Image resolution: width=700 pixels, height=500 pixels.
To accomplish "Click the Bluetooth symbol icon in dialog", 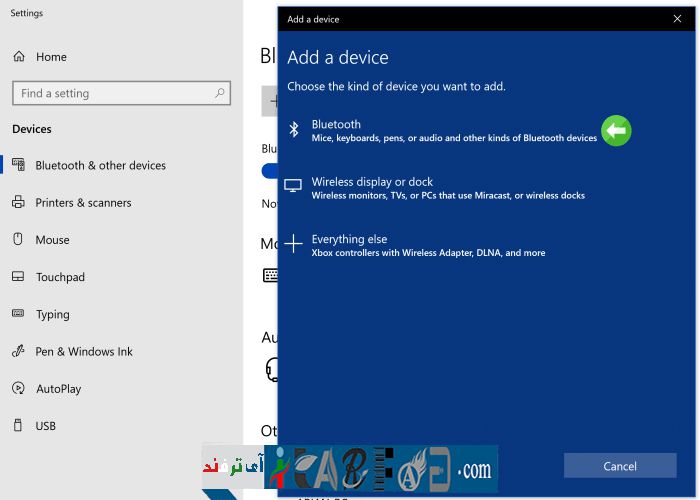I will (294, 129).
